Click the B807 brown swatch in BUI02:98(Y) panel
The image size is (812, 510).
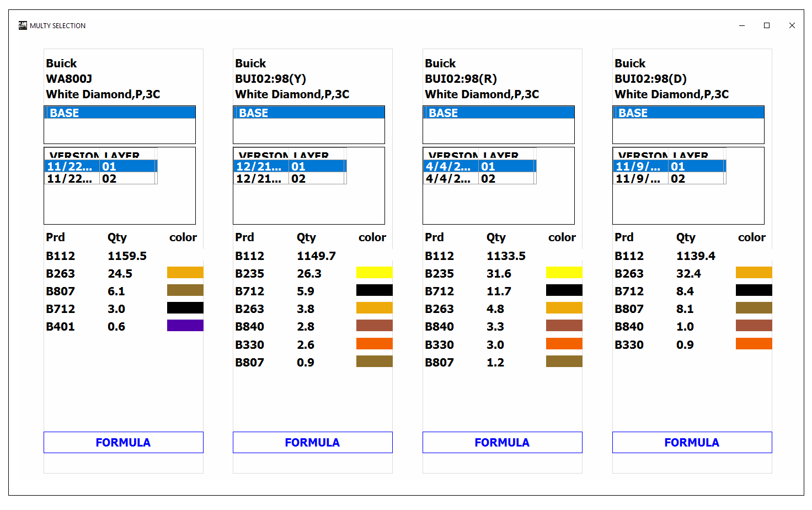point(375,361)
